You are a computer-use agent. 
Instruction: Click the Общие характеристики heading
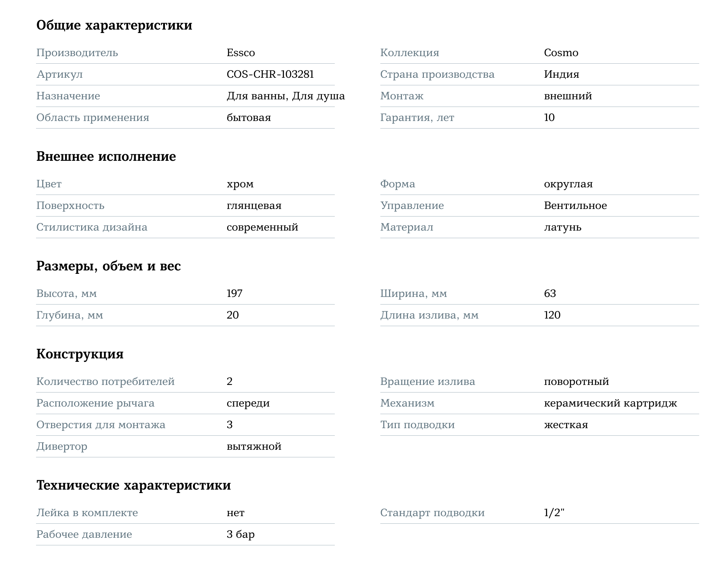coord(114,25)
